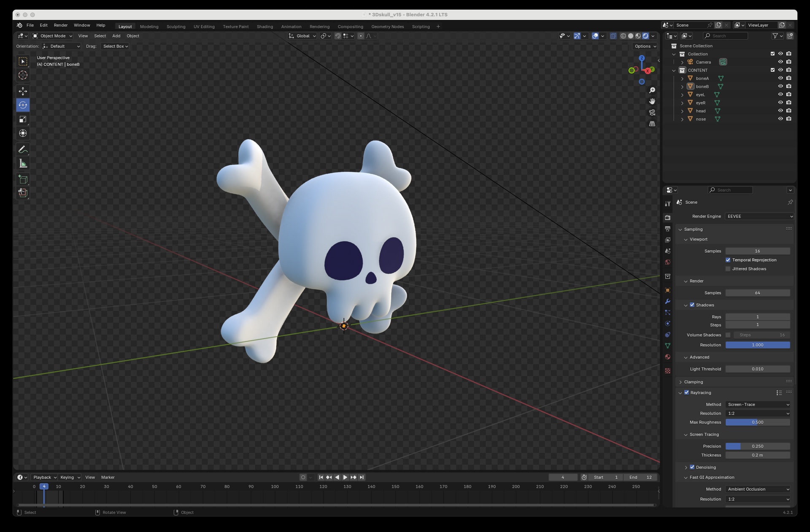Click the pan view hand icon
810x532 pixels.
pos(652,101)
